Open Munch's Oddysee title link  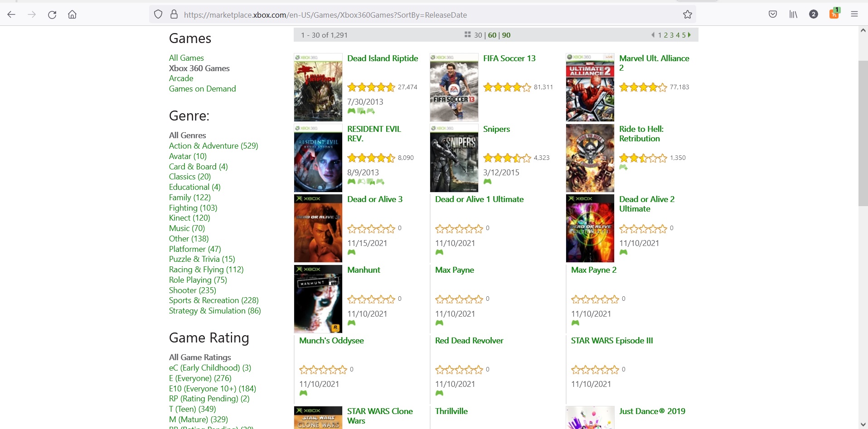[x=331, y=341]
